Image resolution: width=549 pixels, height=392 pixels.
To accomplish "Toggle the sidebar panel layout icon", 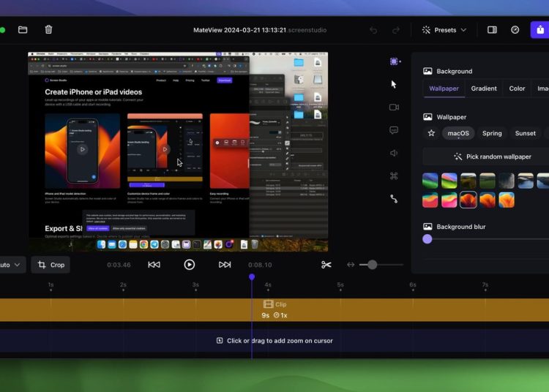I will [x=492, y=30].
